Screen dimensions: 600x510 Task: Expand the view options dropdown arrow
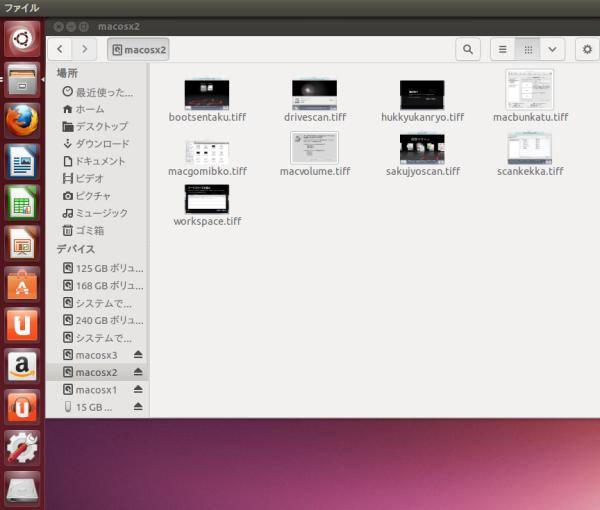coord(553,48)
